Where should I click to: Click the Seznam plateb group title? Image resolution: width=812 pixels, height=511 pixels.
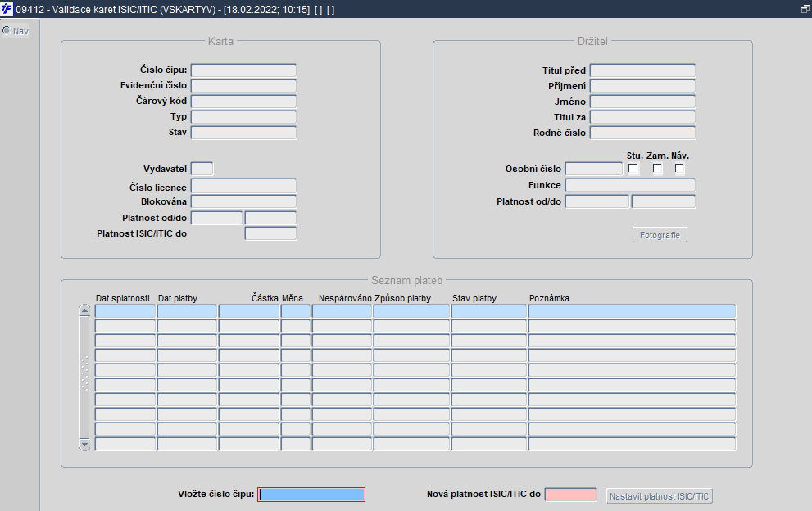(x=407, y=281)
